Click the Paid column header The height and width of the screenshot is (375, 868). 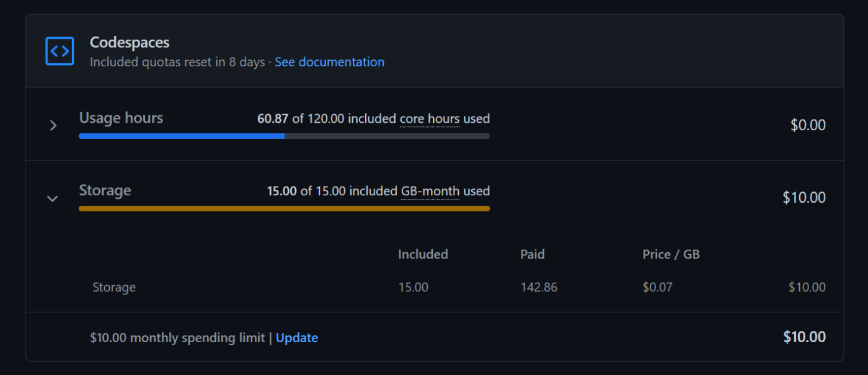coord(533,254)
